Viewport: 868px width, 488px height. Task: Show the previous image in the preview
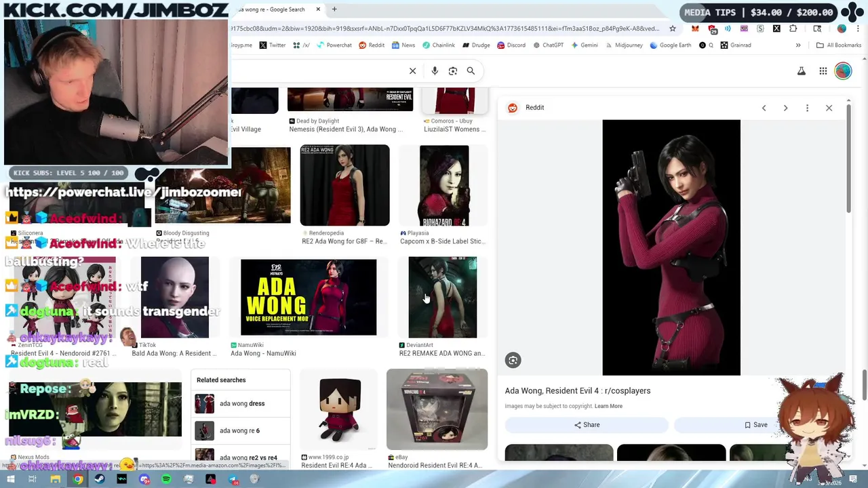(764, 108)
